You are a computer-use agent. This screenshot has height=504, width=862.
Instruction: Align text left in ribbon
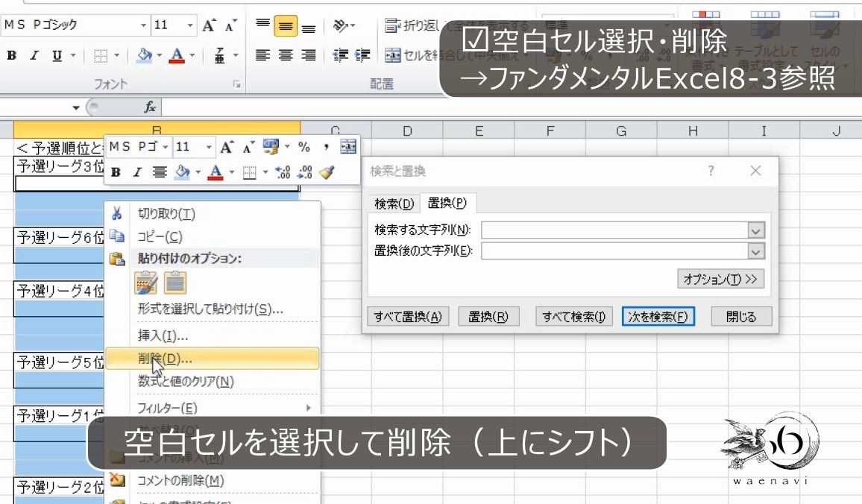[x=262, y=55]
